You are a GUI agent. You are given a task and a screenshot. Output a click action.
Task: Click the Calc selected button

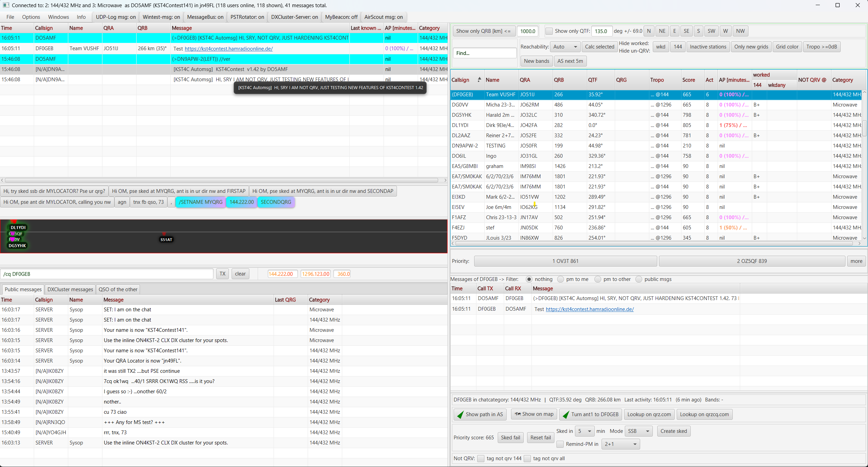pos(600,47)
